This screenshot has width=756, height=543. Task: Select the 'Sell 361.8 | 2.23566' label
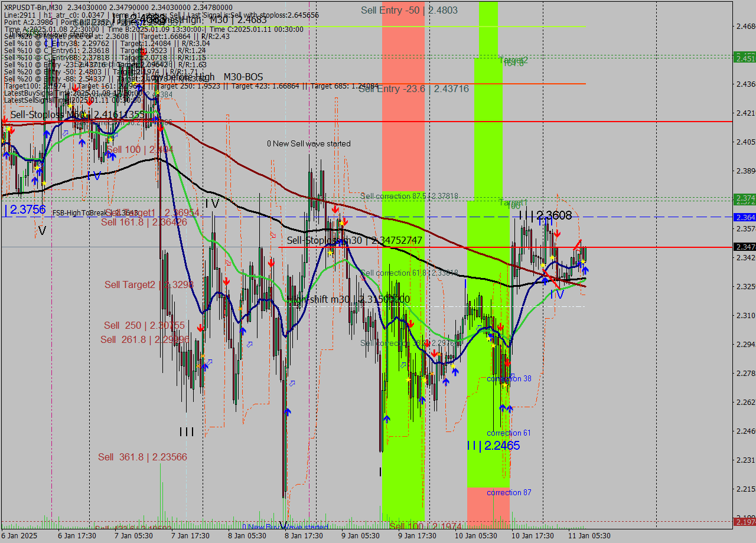(142, 457)
